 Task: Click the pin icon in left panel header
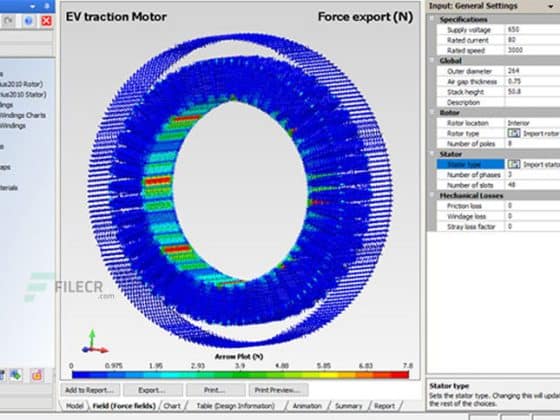(x=47, y=6)
